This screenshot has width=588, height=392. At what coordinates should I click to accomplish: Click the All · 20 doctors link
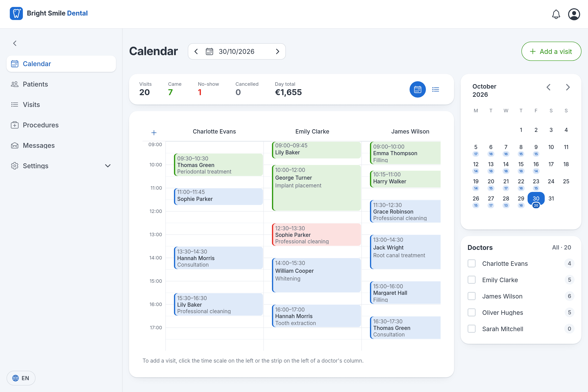561,247
